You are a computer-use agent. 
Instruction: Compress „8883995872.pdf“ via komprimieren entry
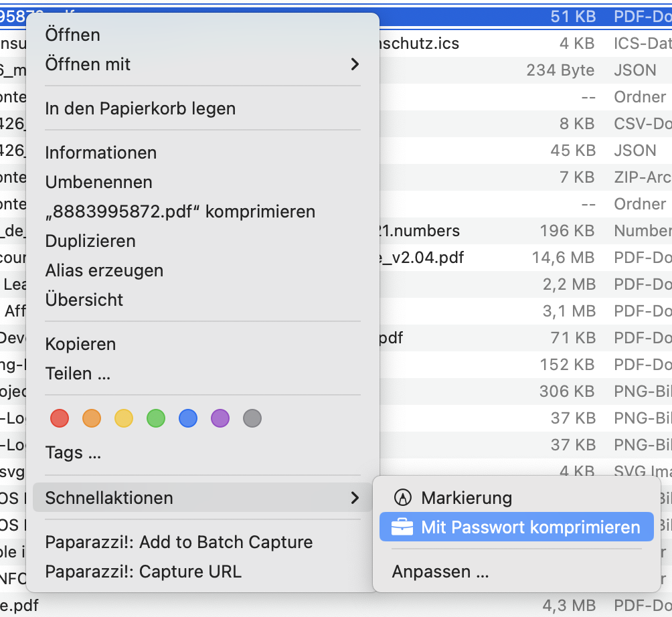pos(180,211)
